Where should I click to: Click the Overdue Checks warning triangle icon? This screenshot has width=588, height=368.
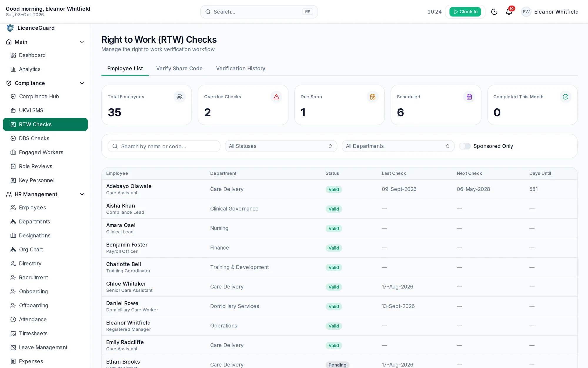[x=276, y=97]
